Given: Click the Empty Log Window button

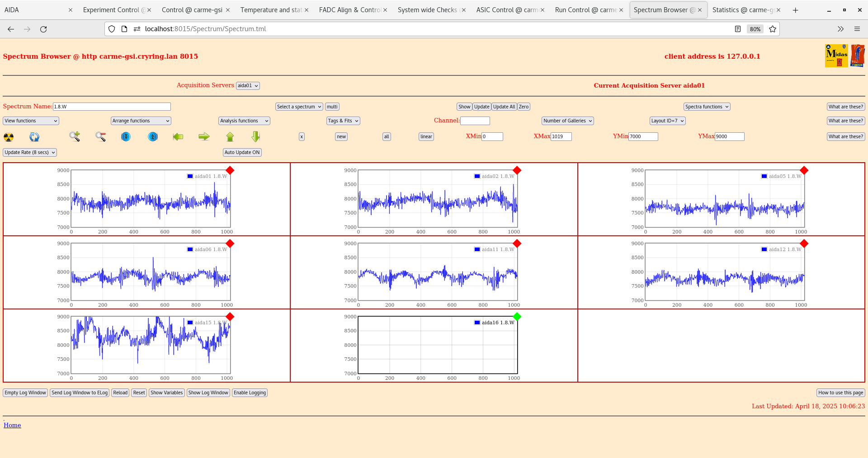Looking at the screenshot, I should (25, 393).
